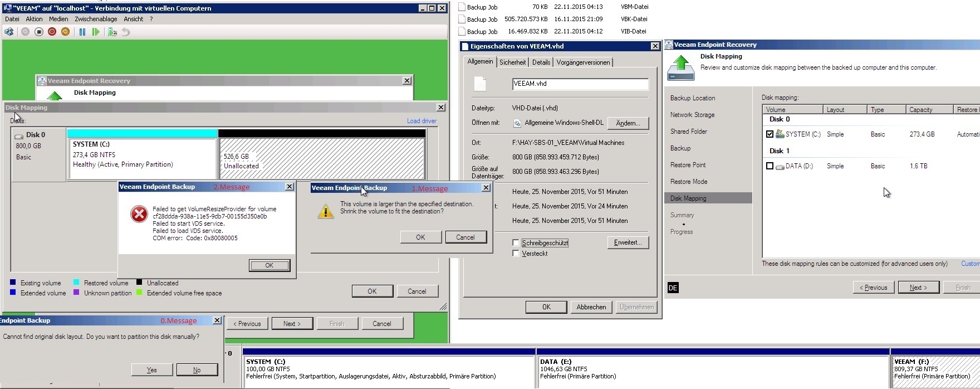
Task: Click < Previous in the right Veeam Recovery window
Action: [x=874, y=288]
